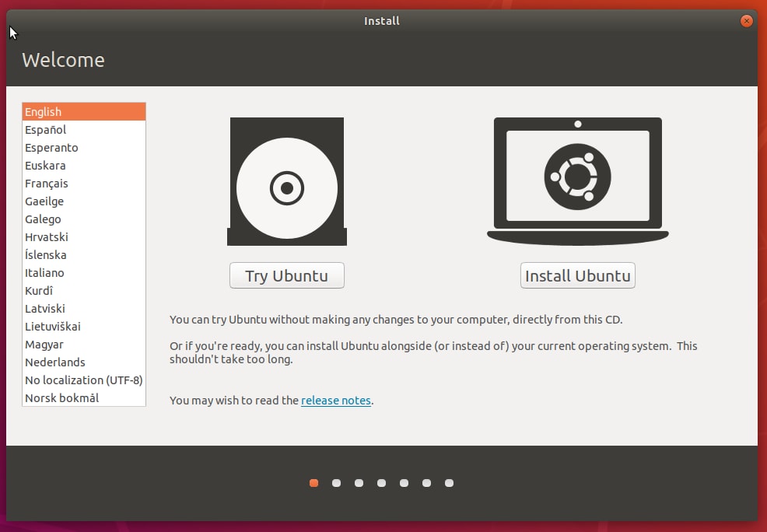The image size is (767, 532).
Task: Click the laptop with Ubuntu logo icon
Action: click(577, 180)
